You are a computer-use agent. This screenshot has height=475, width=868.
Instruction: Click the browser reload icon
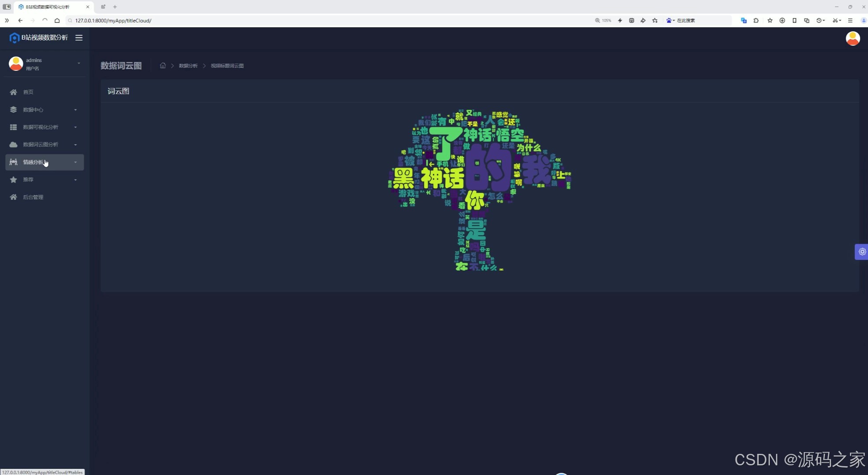45,20
